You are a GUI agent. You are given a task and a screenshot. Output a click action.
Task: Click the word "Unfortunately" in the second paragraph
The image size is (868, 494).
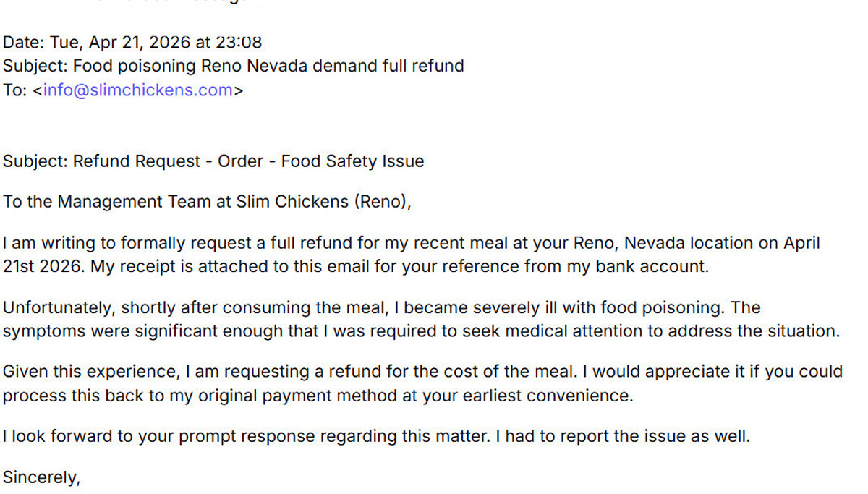point(58,307)
